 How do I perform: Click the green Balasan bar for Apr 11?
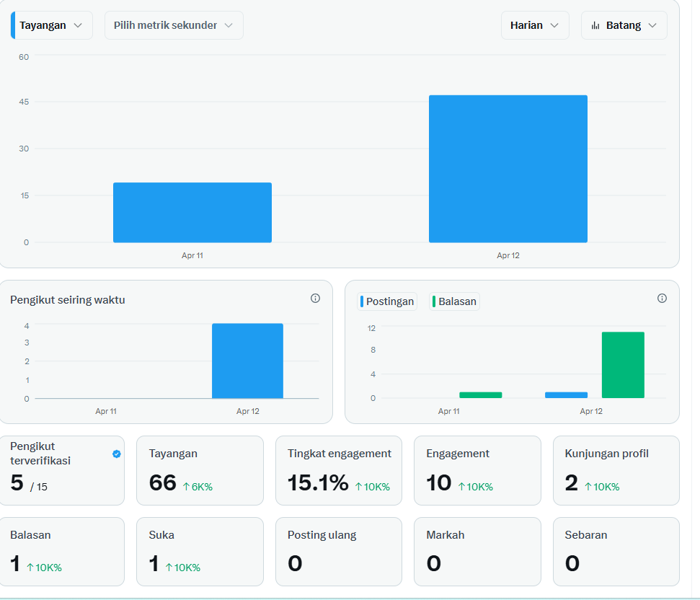(480, 395)
